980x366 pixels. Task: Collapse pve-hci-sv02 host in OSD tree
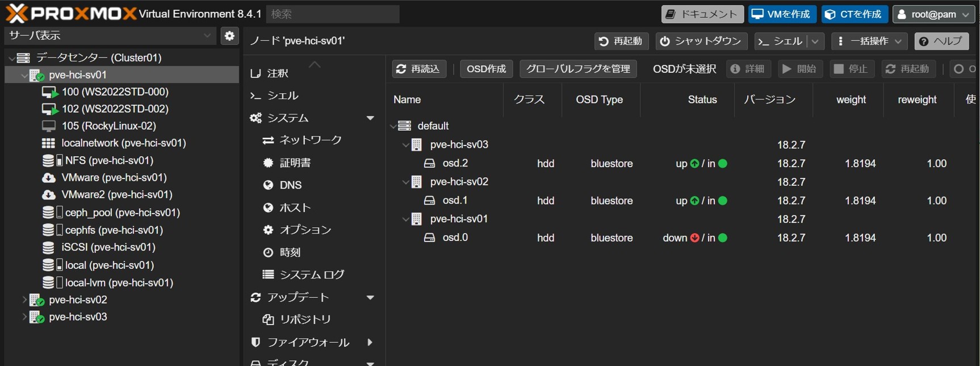[x=405, y=182]
